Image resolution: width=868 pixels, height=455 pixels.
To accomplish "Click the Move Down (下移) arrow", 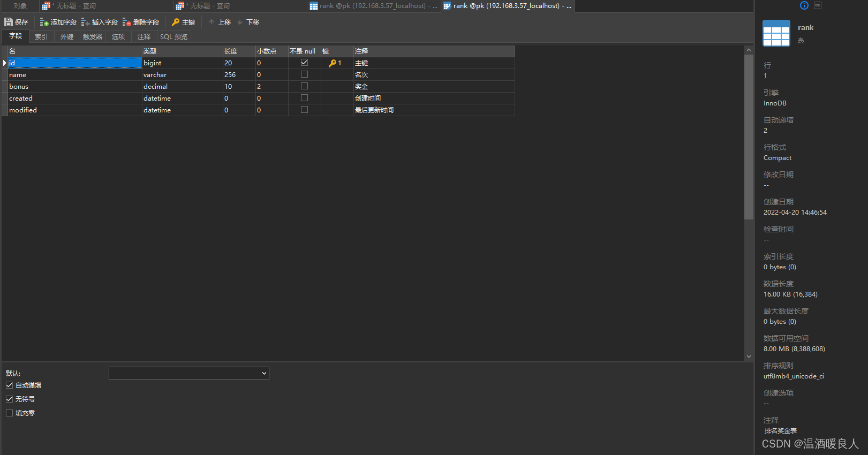I will (240, 22).
